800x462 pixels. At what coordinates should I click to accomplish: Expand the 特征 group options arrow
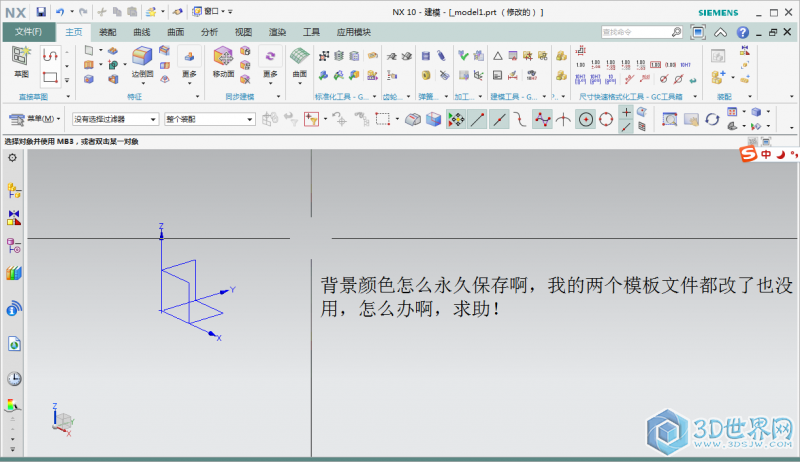click(197, 96)
